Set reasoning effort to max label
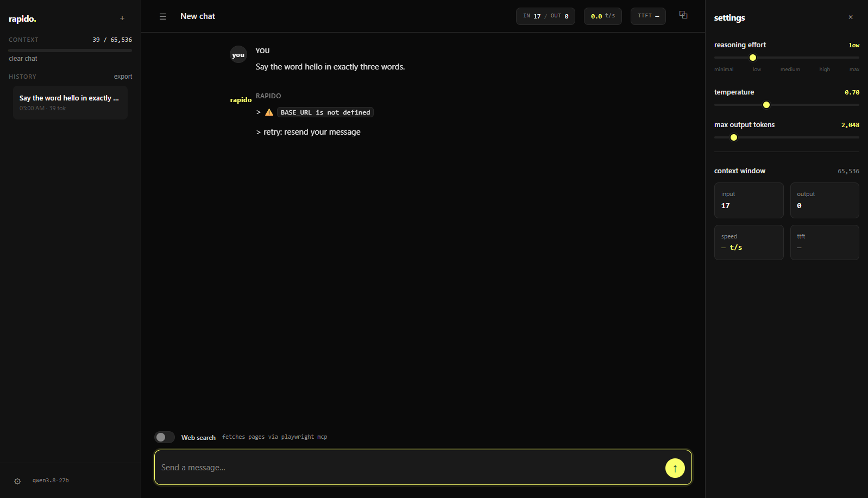This screenshot has height=498, width=868. point(854,70)
